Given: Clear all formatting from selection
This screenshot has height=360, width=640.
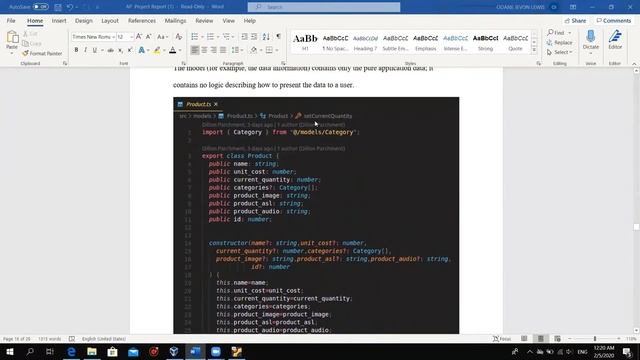Looking at the screenshot, I should 178,37.
